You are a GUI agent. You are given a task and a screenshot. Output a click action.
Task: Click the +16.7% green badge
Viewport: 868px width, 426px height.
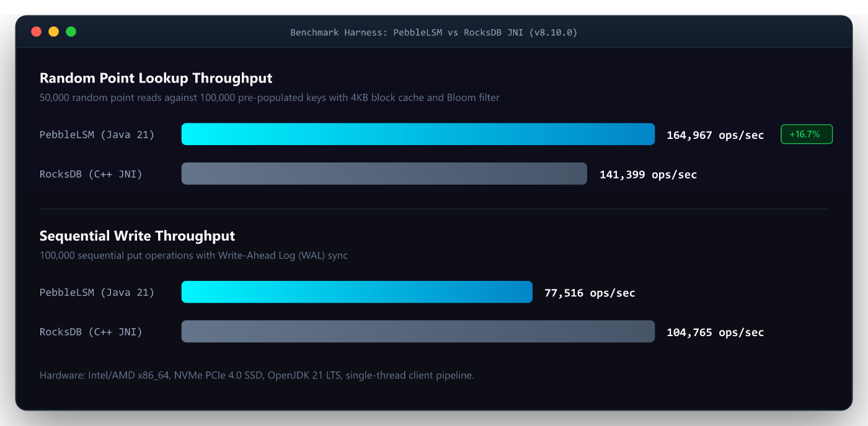[x=806, y=134]
